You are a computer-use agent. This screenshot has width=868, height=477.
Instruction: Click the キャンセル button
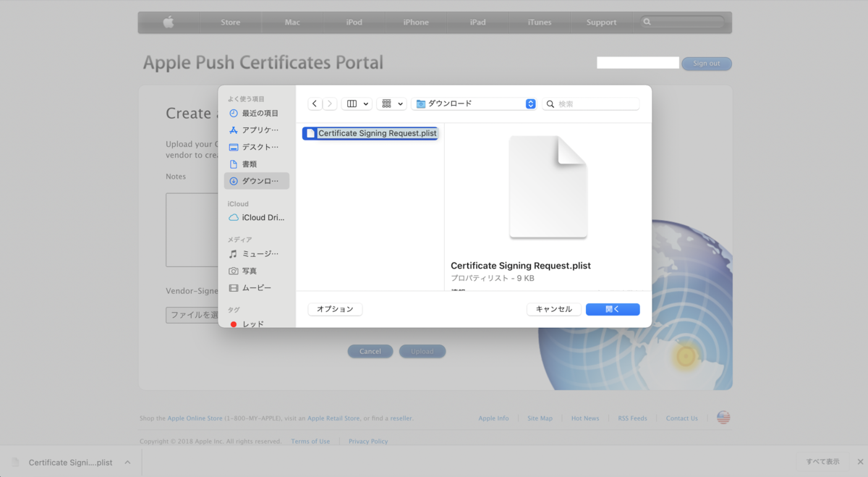point(554,309)
